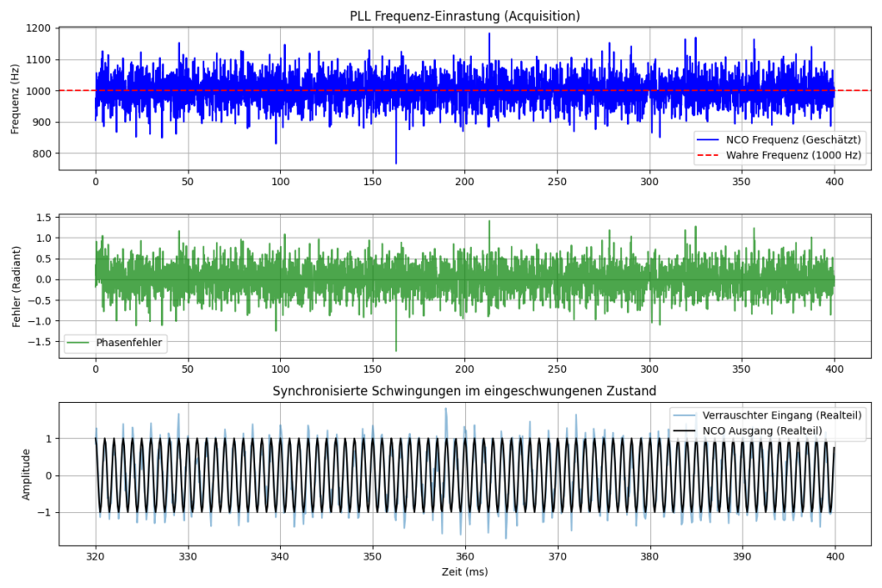The image size is (882, 588).
Task: Click the 'Synchronisierte Schwingungen im eingeschwungenen Zustand' title
Action: tap(464, 391)
